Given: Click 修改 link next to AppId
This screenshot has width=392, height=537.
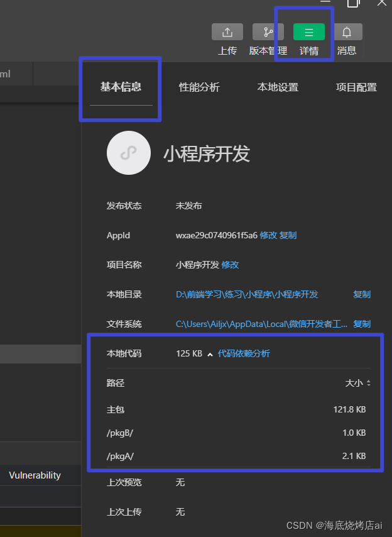Looking at the screenshot, I should coord(268,235).
